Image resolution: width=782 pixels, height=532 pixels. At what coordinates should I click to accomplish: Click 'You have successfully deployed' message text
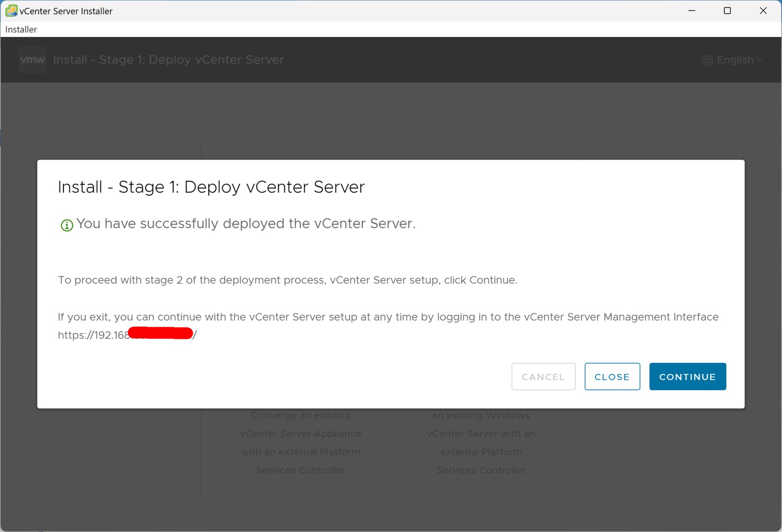click(246, 224)
